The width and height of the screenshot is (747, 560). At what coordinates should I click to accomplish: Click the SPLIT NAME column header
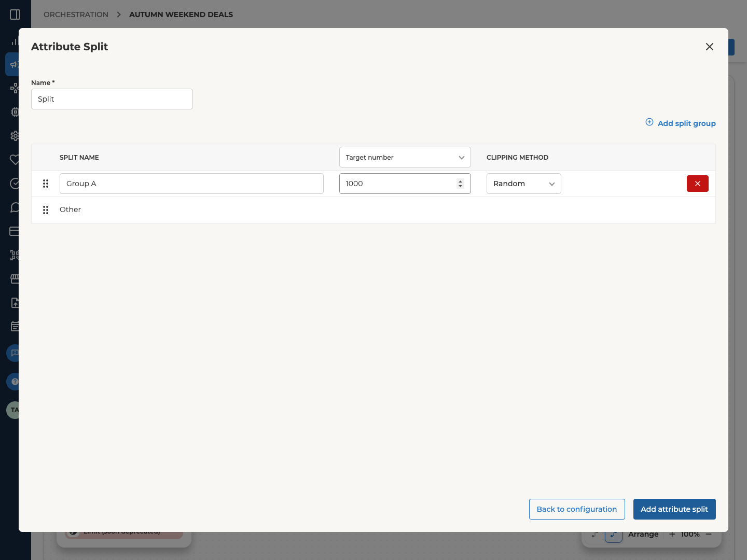click(x=79, y=158)
